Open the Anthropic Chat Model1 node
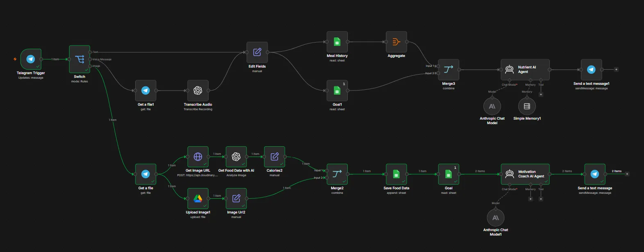644x252 pixels. pyautogui.click(x=496, y=218)
